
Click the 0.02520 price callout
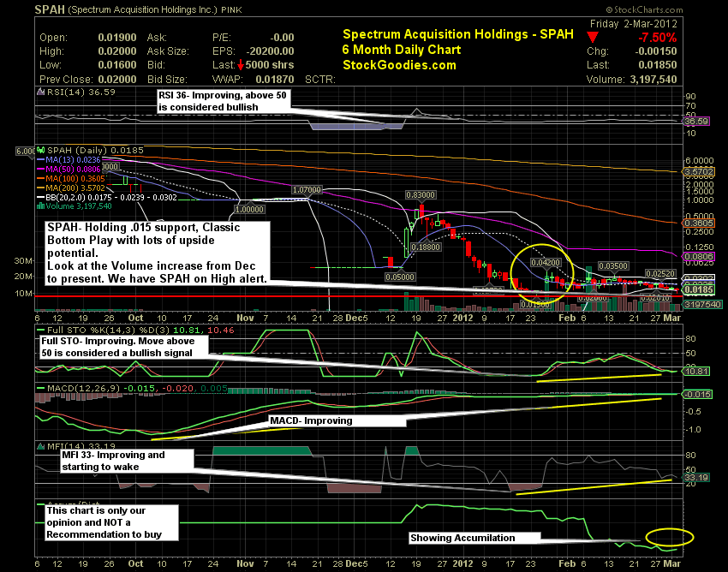(660, 274)
